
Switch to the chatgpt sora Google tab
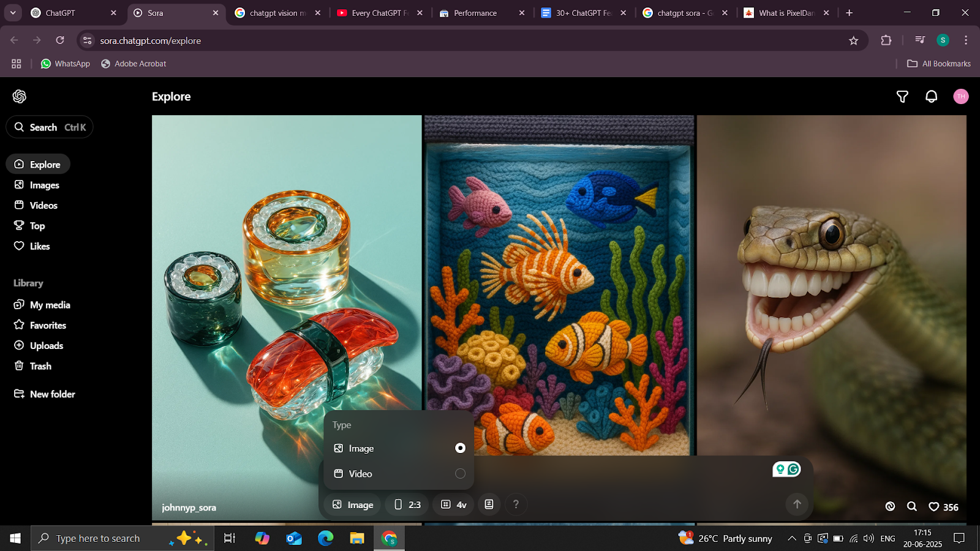[x=686, y=13]
